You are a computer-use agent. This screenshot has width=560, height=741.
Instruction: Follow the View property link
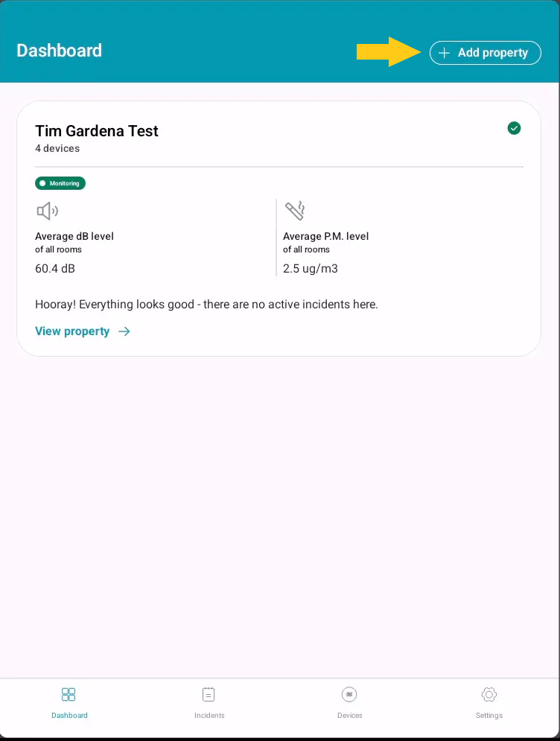pos(72,331)
